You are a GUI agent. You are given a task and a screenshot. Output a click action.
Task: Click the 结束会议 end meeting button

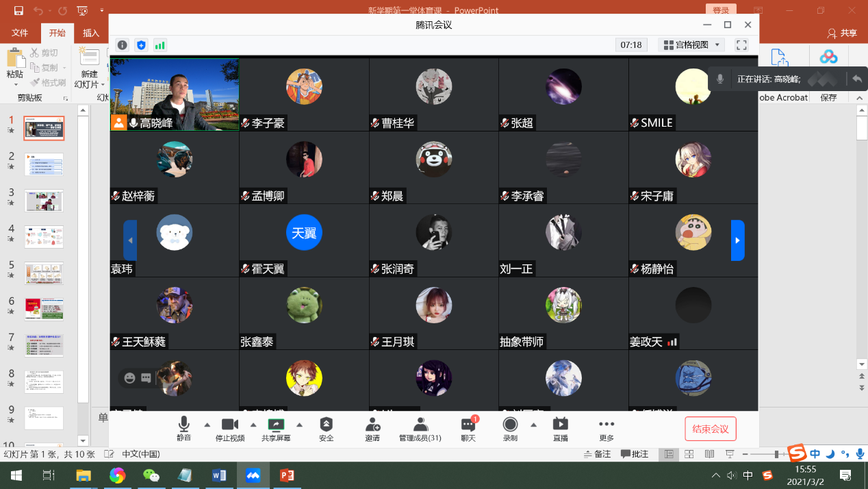711,429
